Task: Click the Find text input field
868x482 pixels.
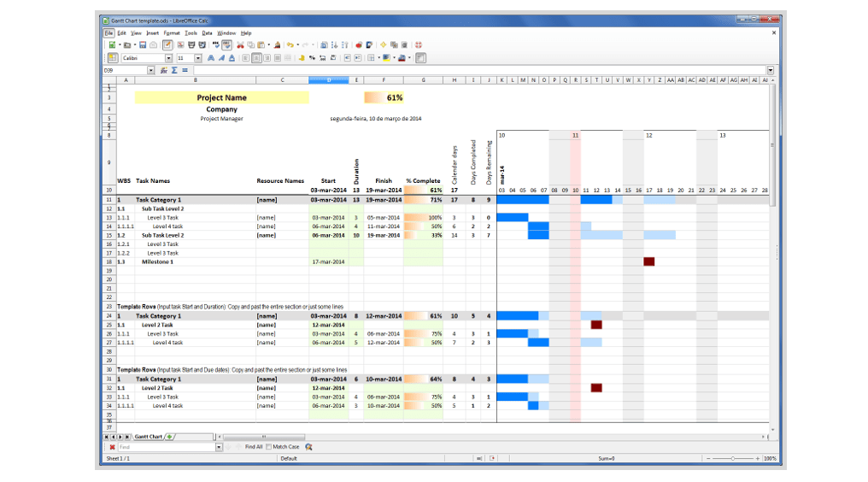Action: (167, 447)
